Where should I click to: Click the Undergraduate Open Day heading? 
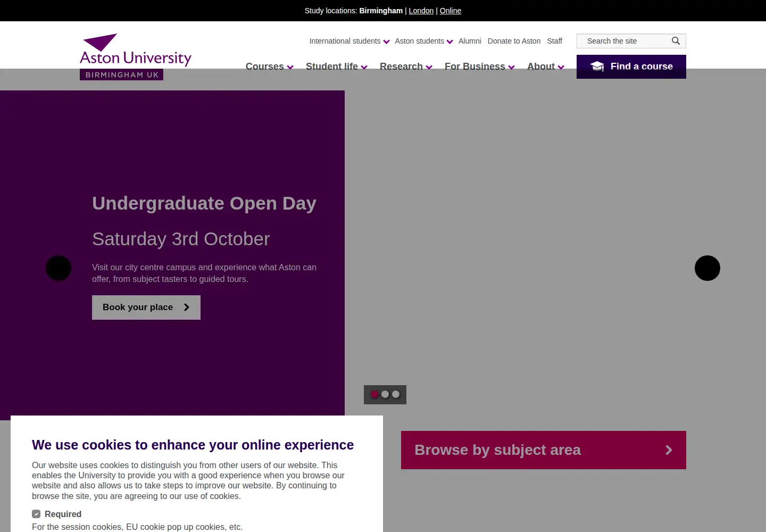[204, 203]
